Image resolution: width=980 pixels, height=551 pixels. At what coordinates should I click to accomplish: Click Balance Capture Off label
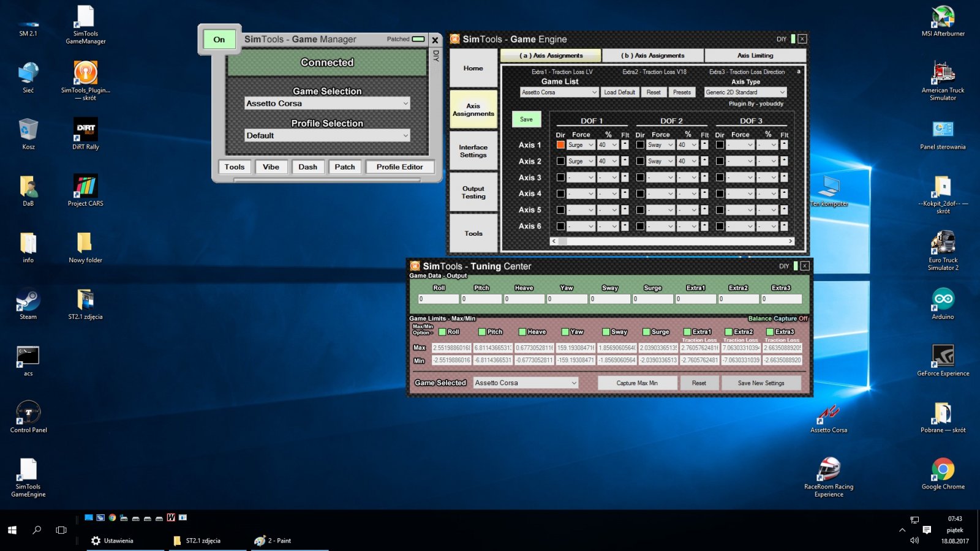[777, 318]
